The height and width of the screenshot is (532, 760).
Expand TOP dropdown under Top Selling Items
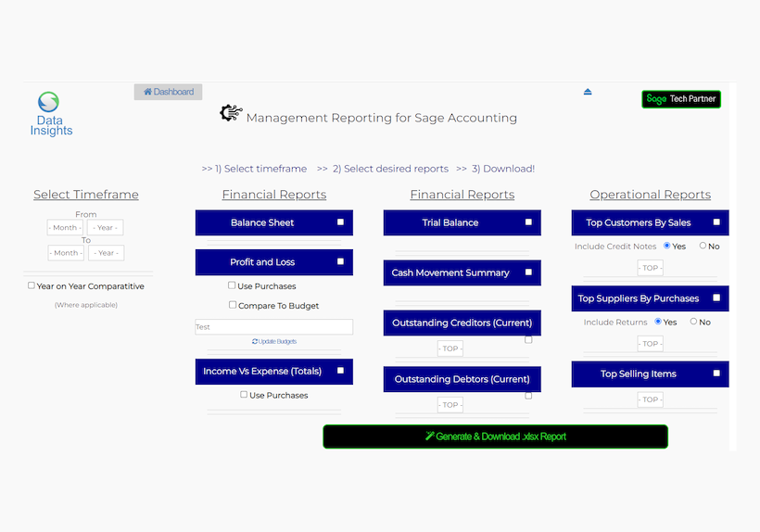coord(651,399)
